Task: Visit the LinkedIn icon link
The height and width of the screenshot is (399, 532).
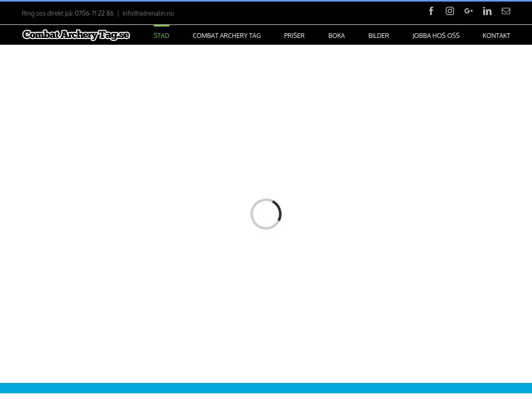Action: pyautogui.click(x=487, y=11)
